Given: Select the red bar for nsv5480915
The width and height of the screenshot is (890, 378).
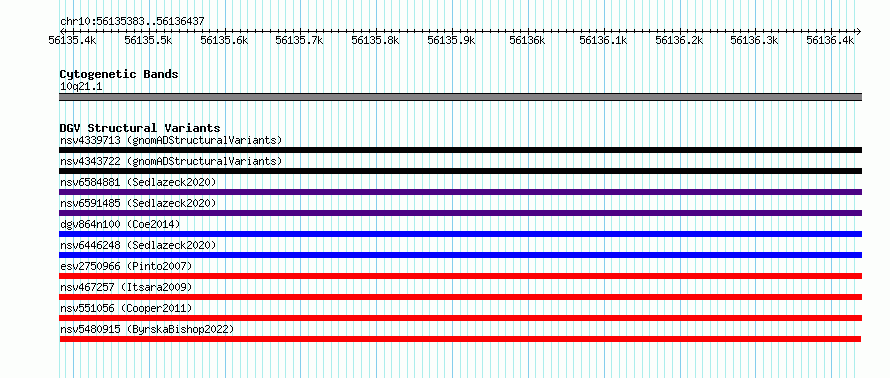Looking at the screenshot, I should [460, 339].
